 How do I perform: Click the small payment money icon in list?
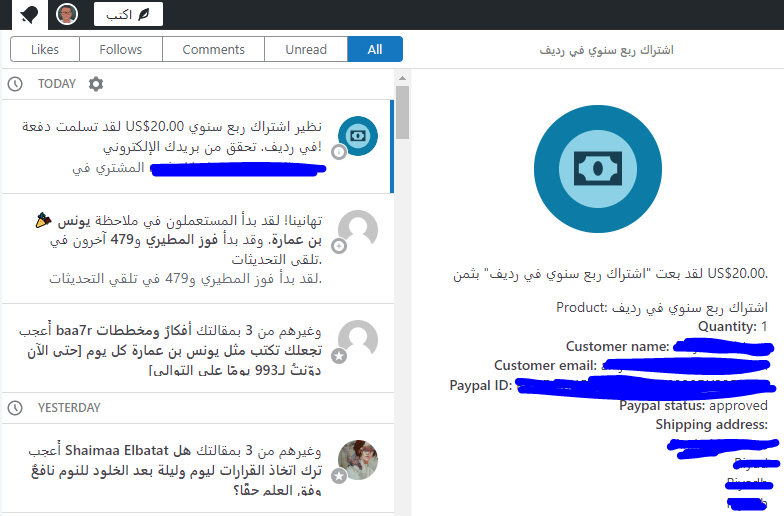[357, 136]
